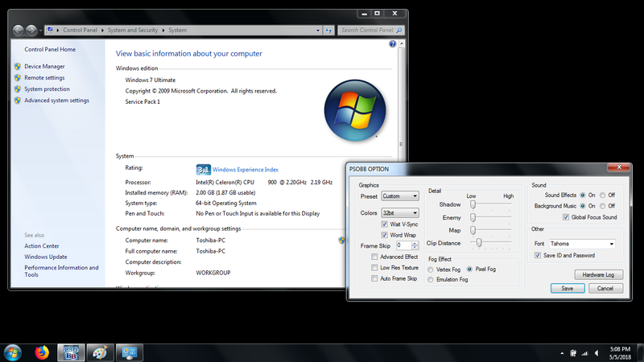Select Vertex Fog radio button
The height and width of the screenshot is (362, 644).
pos(431,269)
